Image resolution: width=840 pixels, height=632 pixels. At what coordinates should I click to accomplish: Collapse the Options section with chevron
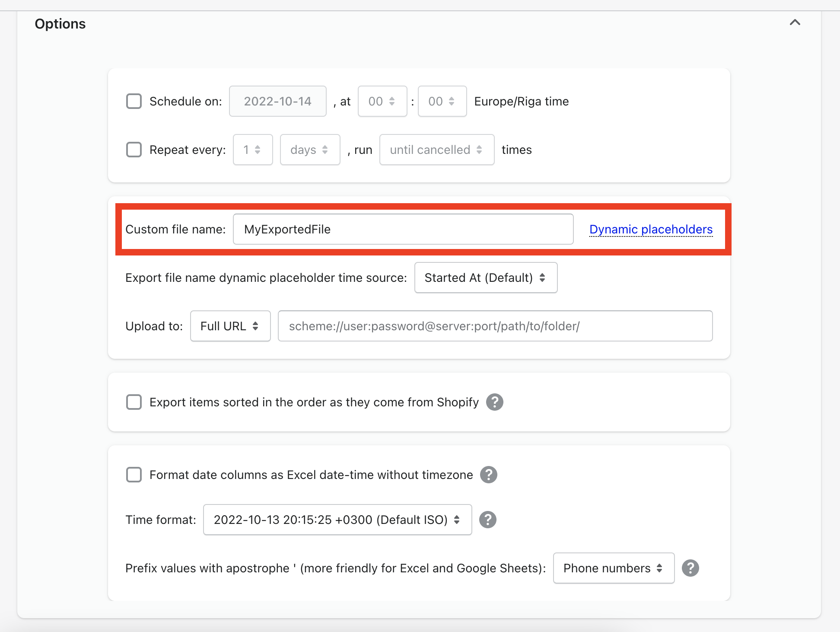795,22
